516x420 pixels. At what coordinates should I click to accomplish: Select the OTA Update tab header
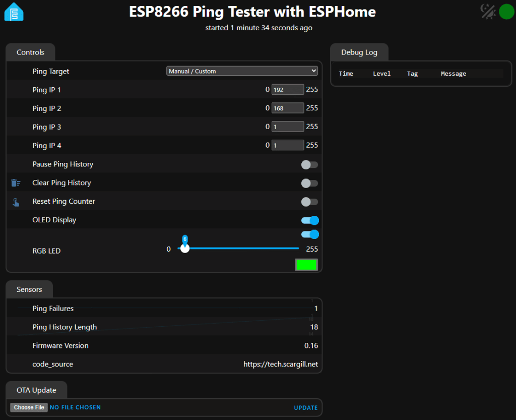[36, 390]
